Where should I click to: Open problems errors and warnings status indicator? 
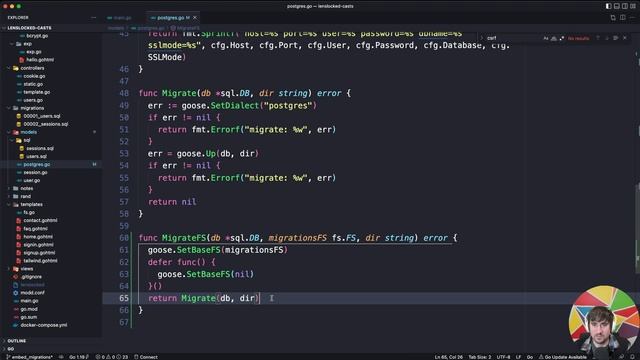click(x=111, y=357)
